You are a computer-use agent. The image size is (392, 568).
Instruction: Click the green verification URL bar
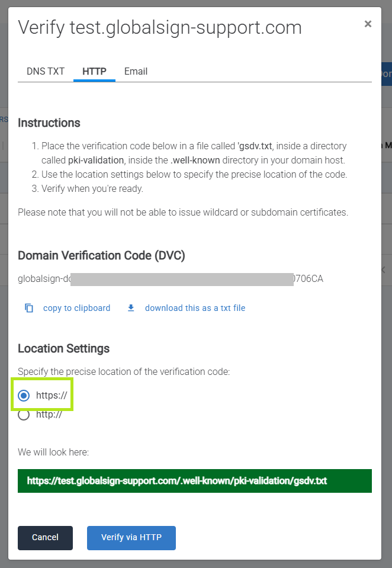pos(195,481)
